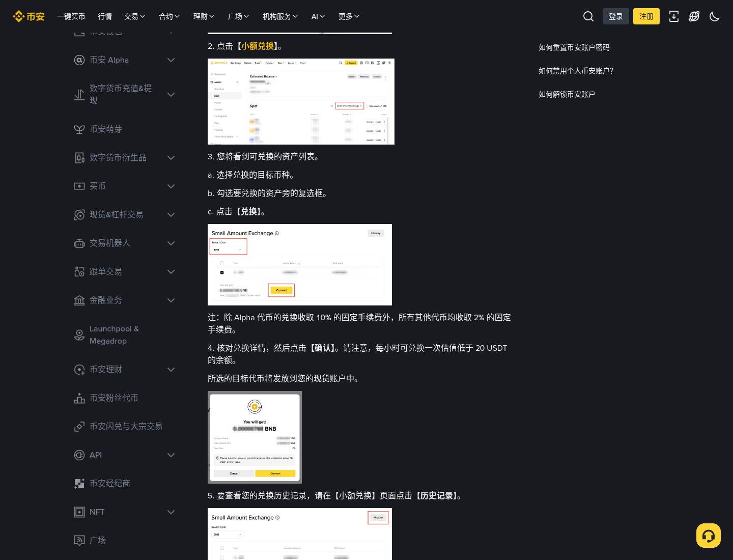Screen dimensions: 733x560
Task: Click the 币安闪兑与大宗交易 icon
Action: pos(79,427)
